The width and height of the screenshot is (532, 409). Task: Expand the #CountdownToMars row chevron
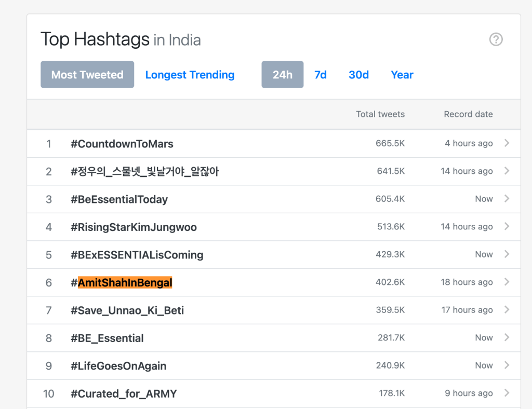(507, 143)
